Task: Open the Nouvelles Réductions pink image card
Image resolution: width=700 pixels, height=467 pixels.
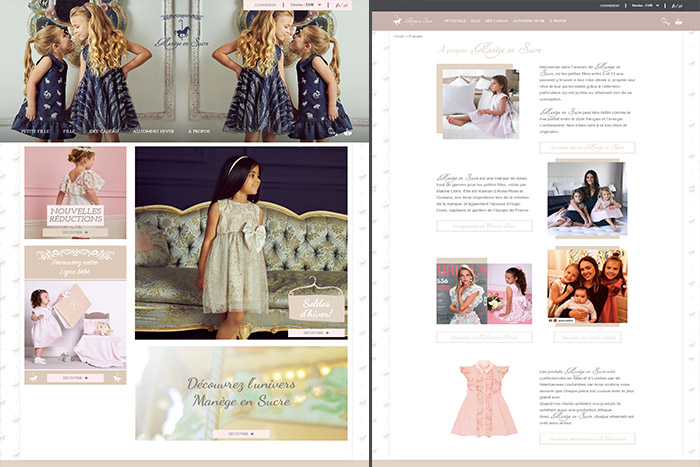Action: [75, 192]
